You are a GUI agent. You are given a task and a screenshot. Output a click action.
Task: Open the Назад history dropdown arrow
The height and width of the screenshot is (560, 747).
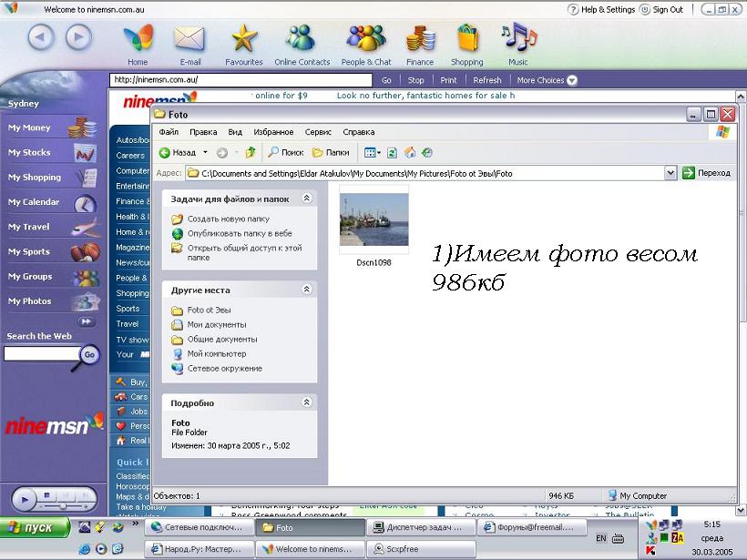click(205, 152)
